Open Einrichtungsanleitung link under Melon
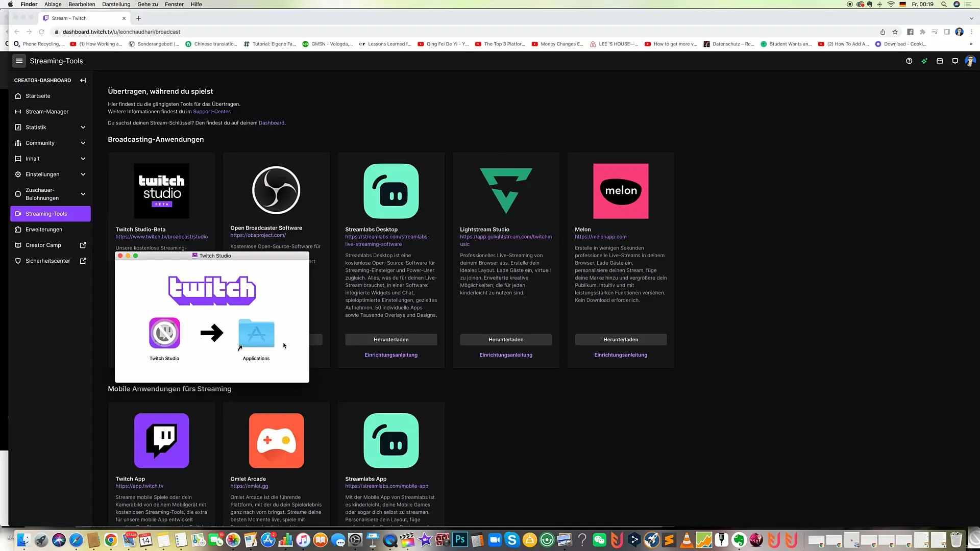 [621, 355]
